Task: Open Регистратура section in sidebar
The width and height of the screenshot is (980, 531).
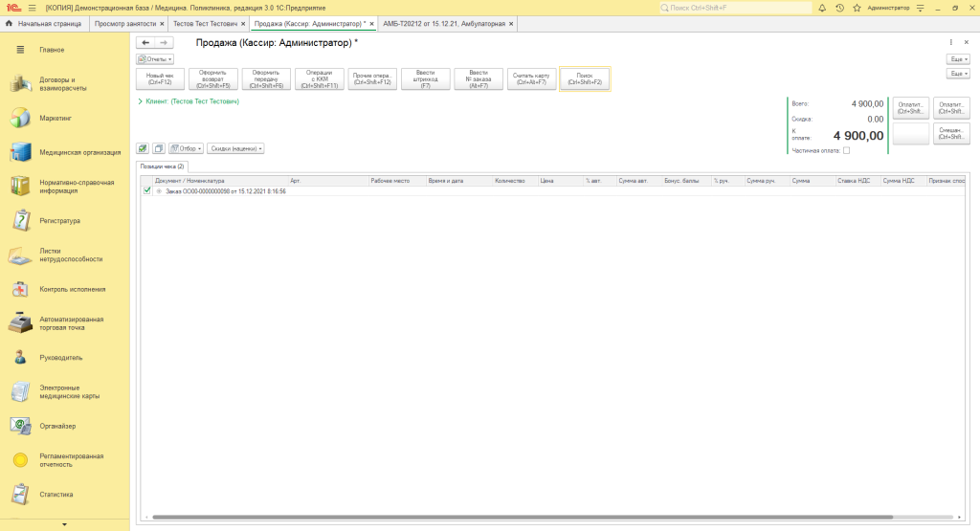Action: (x=59, y=221)
